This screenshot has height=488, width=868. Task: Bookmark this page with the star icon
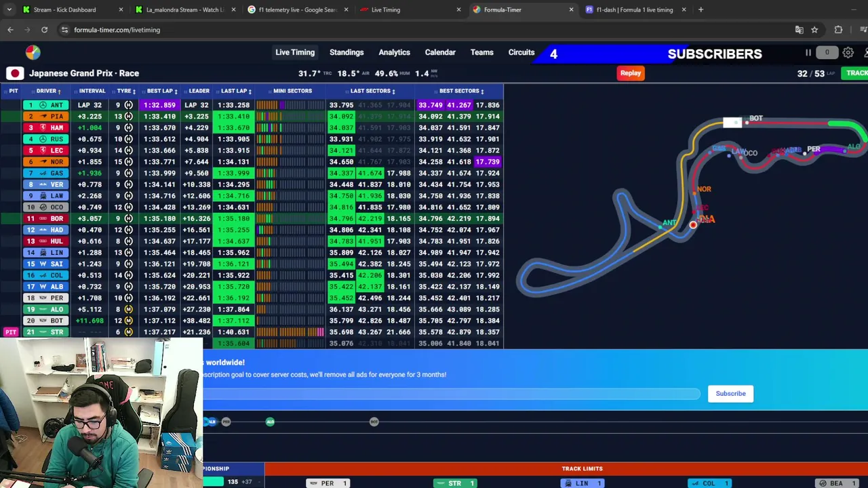[x=814, y=30]
